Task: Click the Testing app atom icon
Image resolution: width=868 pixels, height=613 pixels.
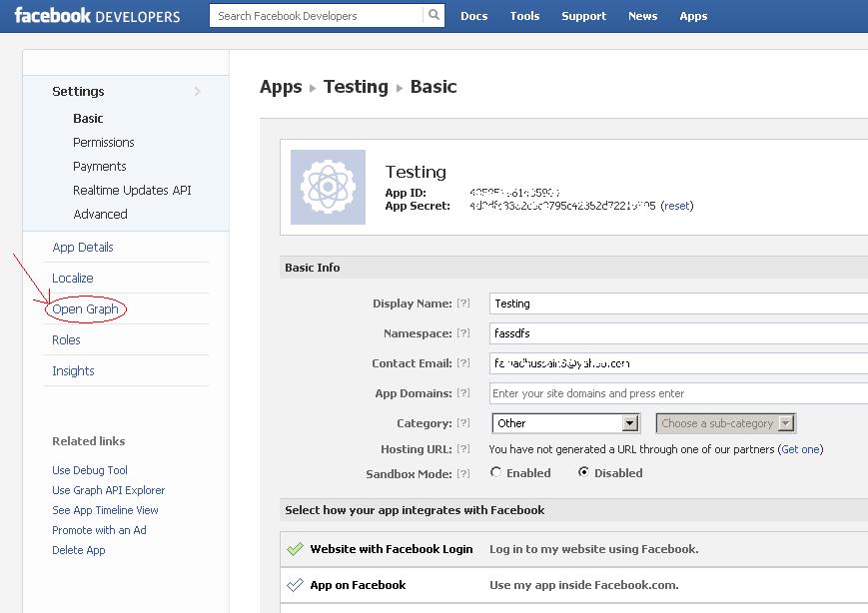Action: point(329,187)
